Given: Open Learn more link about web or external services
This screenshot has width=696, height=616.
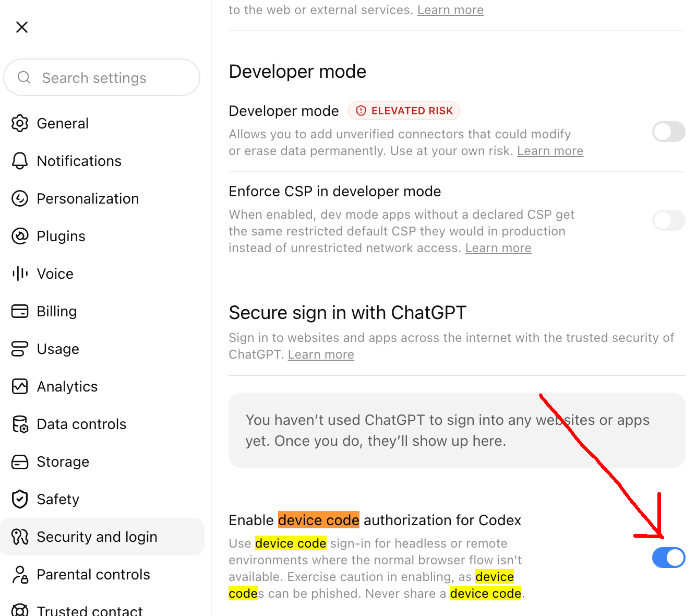Looking at the screenshot, I should click(450, 10).
